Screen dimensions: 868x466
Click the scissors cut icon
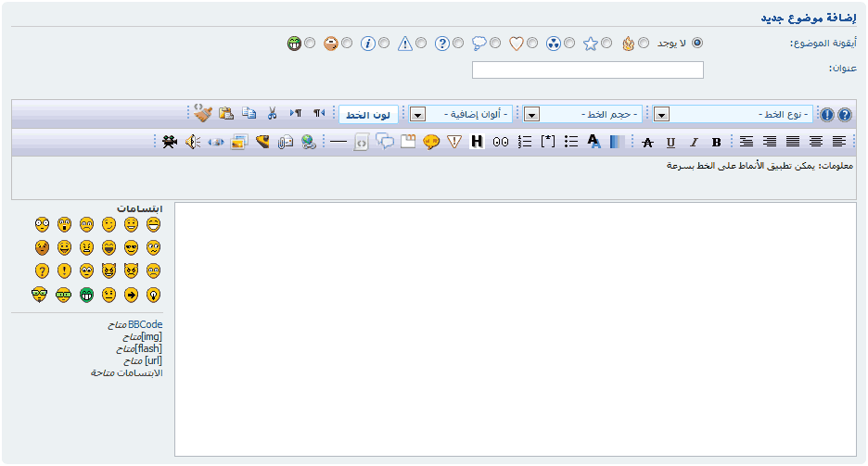272,114
